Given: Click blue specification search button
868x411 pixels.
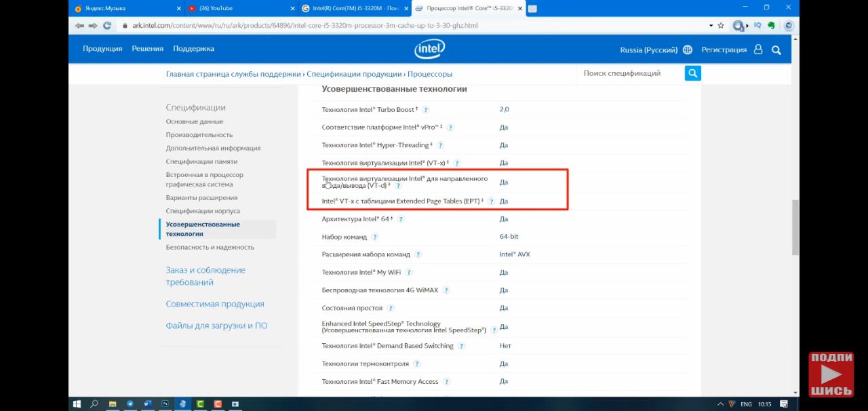Looking at the screenshot, I should click(692, 73).
